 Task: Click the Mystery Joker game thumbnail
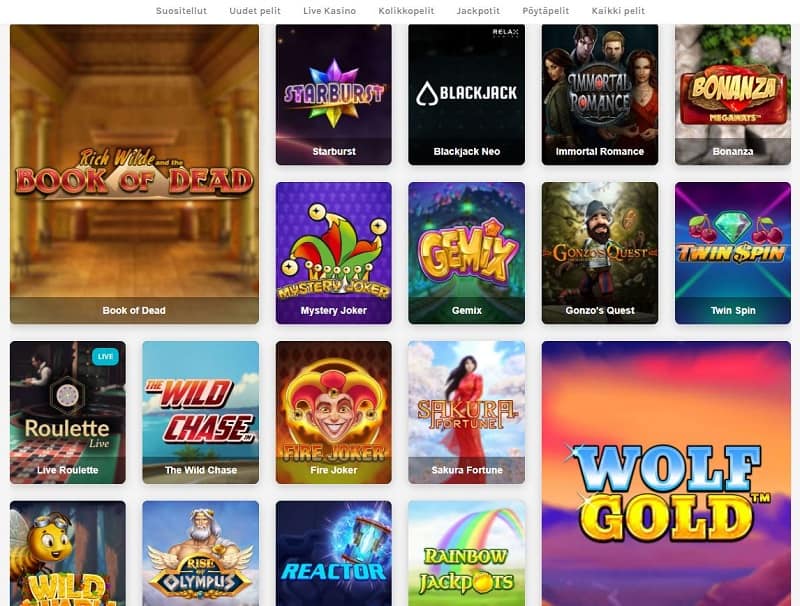pyautogui.click(x=334, y=253)
